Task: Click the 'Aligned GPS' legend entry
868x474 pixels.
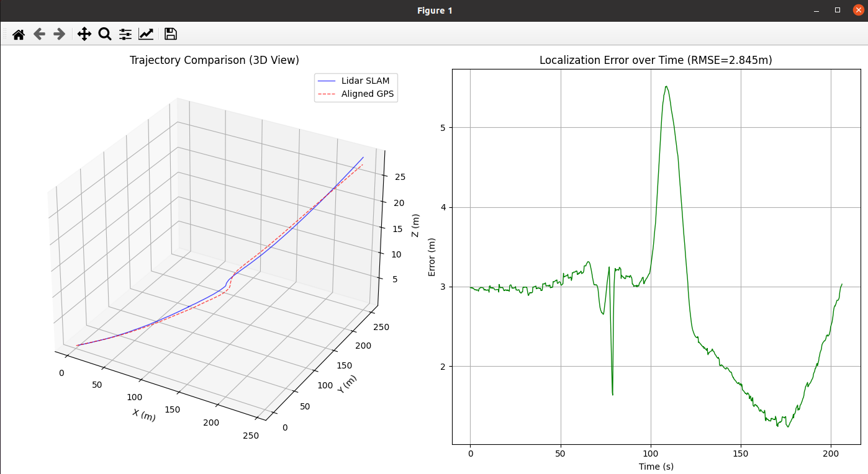Action: click(356, 94)
